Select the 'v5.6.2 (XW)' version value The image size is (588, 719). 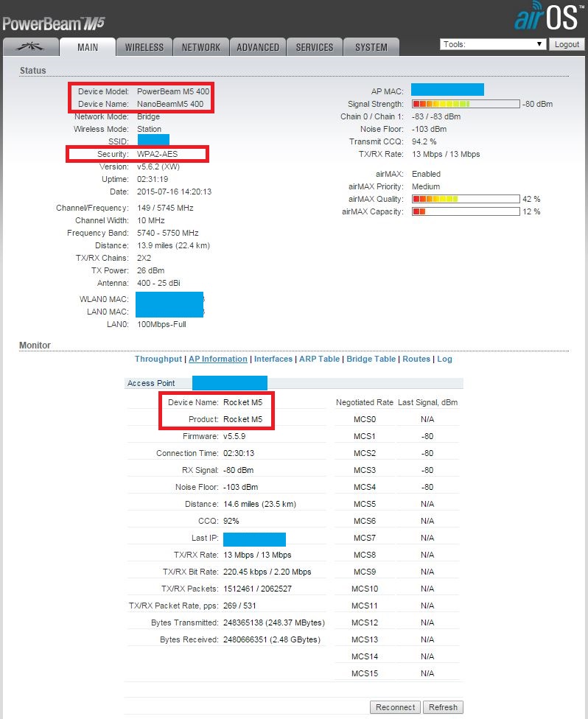point(158,166)
